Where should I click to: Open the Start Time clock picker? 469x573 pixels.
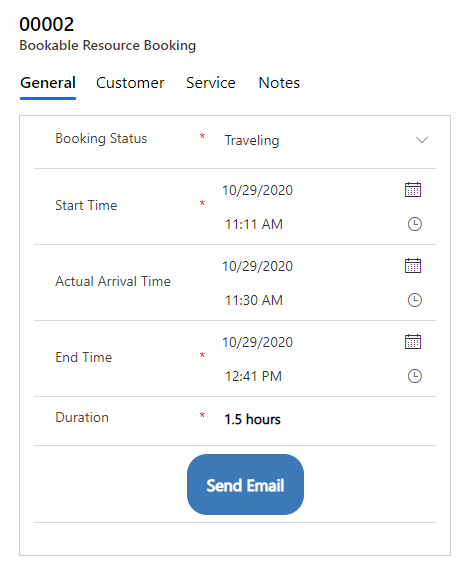[x=415, y=224]
